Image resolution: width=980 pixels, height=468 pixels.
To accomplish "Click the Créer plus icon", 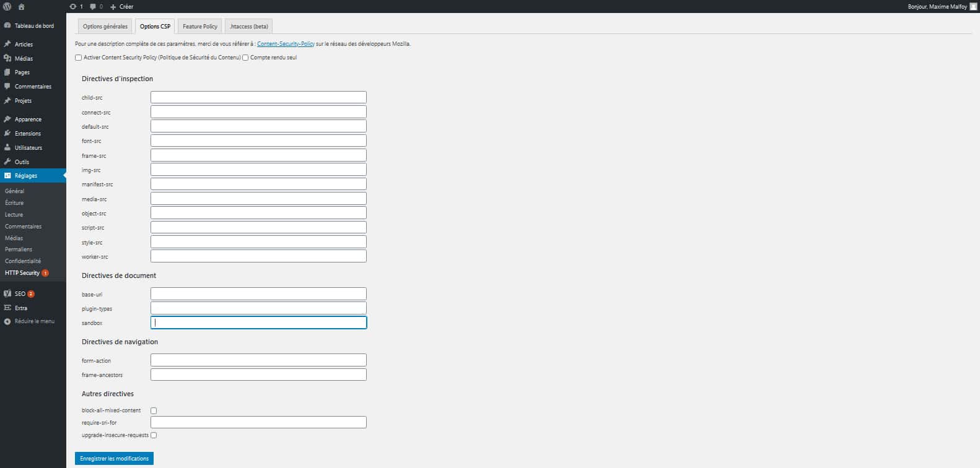I will click(113, 7).
